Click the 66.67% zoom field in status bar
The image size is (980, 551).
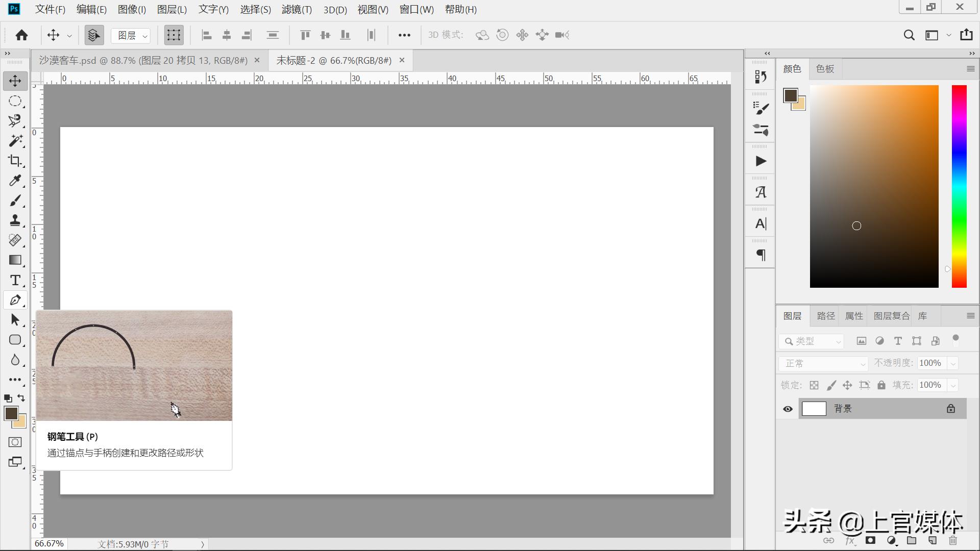click(47, 543)
